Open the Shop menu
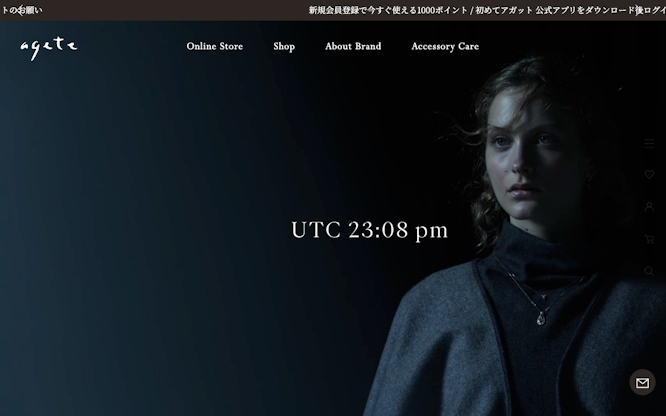The width and height of the screenshot is (666, 416). click(x=284, y=46)
